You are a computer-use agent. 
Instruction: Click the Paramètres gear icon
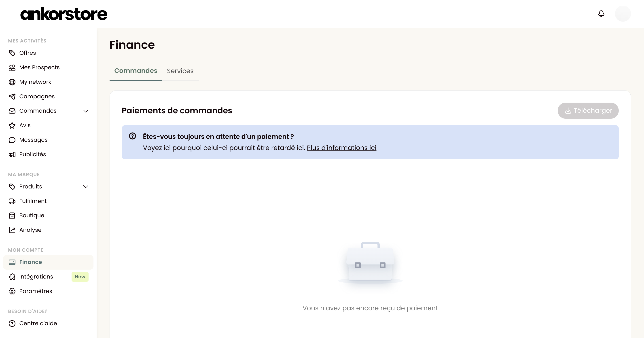click(12, 291)
